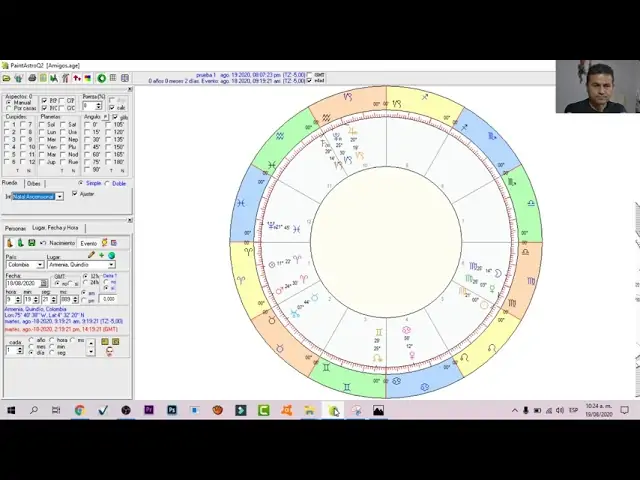Viewport: 640px width, 480px height.
Task: Click the green circle wheel toolbar icon
Action: 102,78
